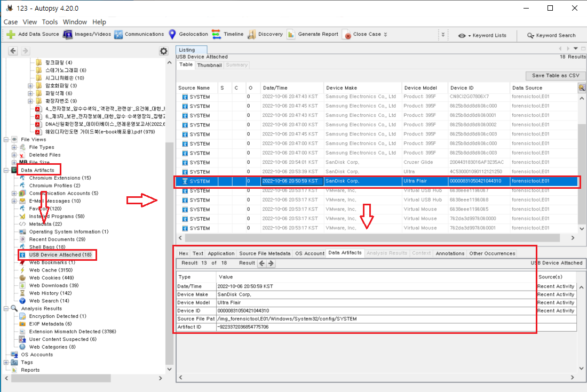Go back with the tree back arrow

click(13, 51)
